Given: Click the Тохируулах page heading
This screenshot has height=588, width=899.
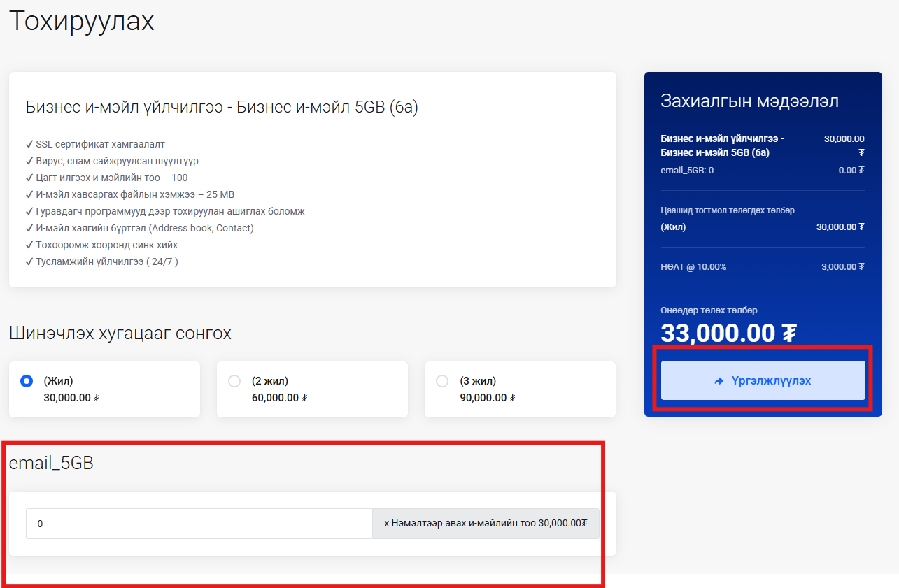Looking at the screenshot, I should pos(81,22).
